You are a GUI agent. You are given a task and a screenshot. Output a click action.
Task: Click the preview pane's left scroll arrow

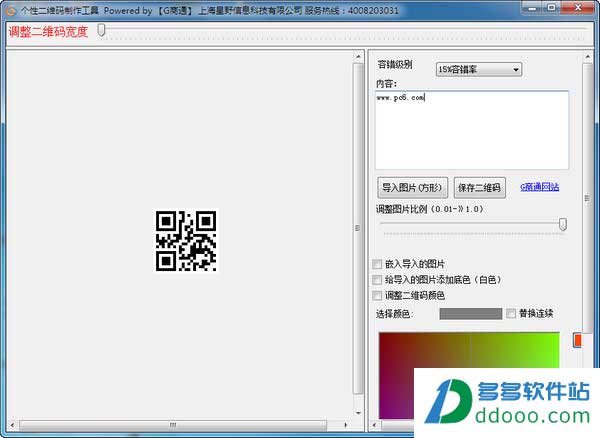click(x=12, y=425)
